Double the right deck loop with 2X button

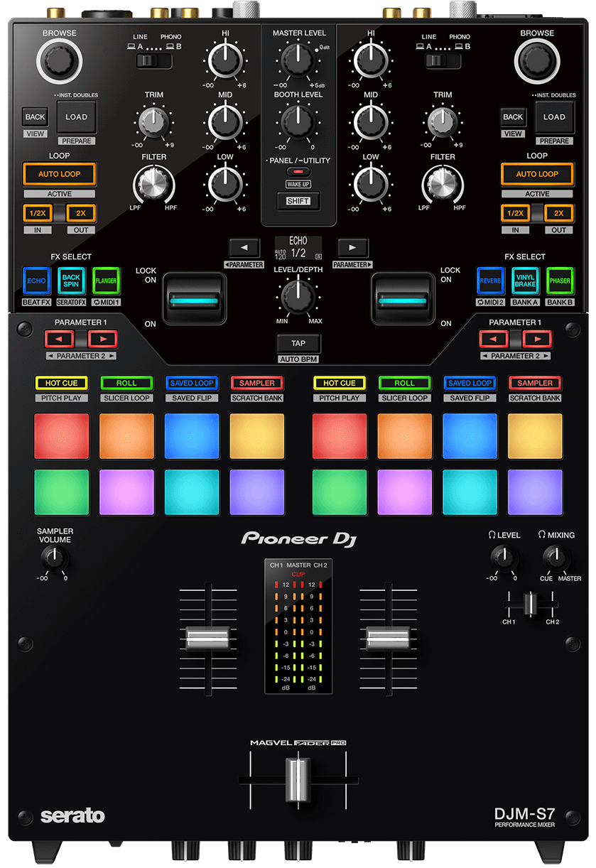coord(559,213)
